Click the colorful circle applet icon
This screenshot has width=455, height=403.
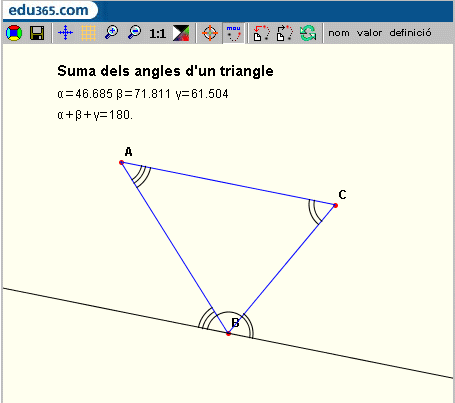[14, 33]
